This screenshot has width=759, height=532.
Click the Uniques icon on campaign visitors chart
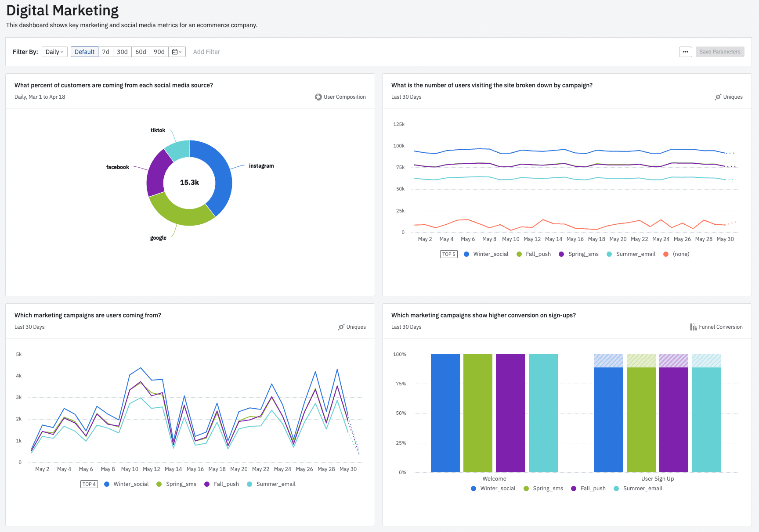coord(718,97)
